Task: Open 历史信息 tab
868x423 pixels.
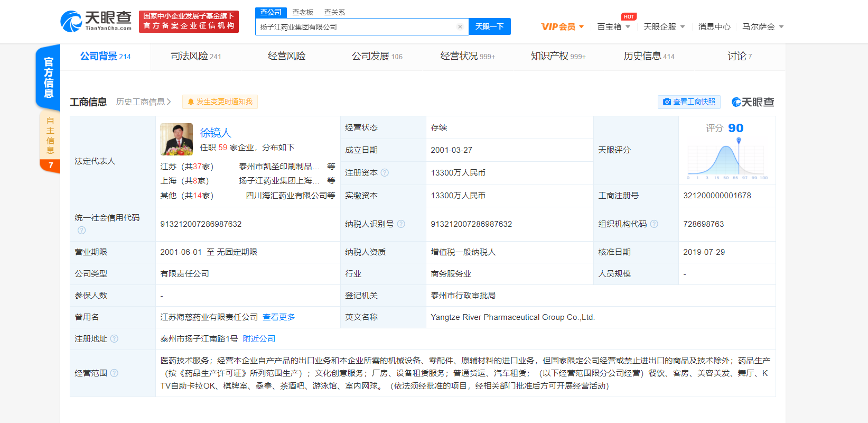Action: click(649, 56)
